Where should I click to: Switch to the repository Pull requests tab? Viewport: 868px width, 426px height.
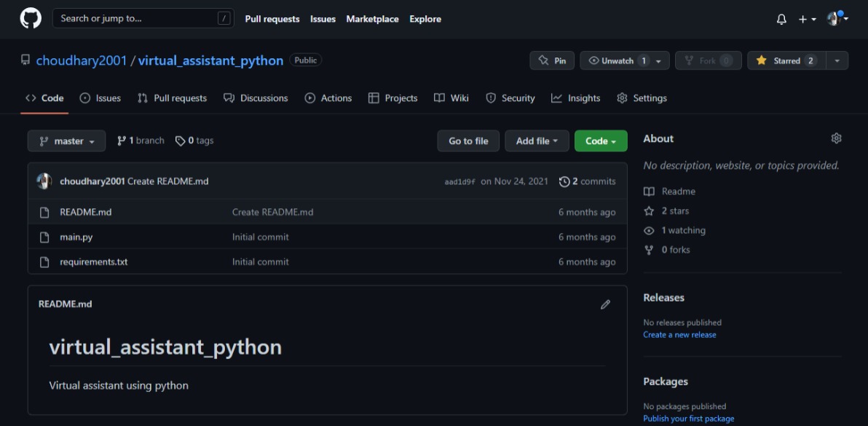(x=172, y=98)
